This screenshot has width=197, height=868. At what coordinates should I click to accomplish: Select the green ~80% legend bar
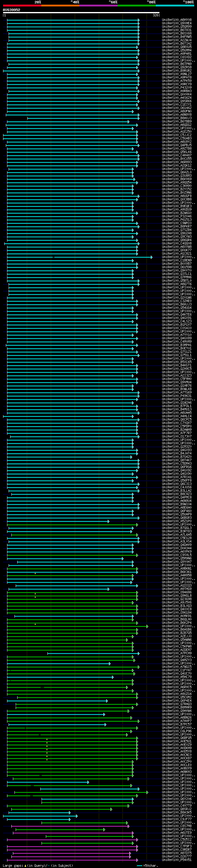(137, 6)
